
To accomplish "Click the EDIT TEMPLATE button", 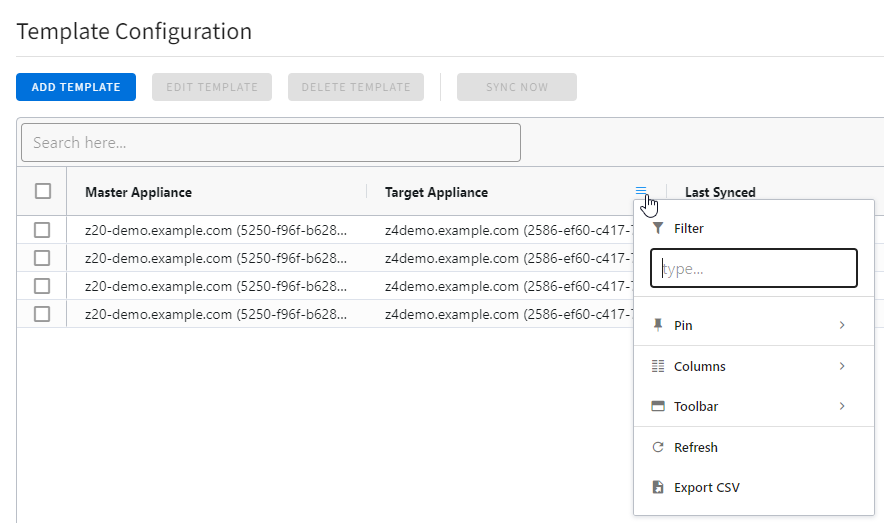I will [x=212, y=87].
